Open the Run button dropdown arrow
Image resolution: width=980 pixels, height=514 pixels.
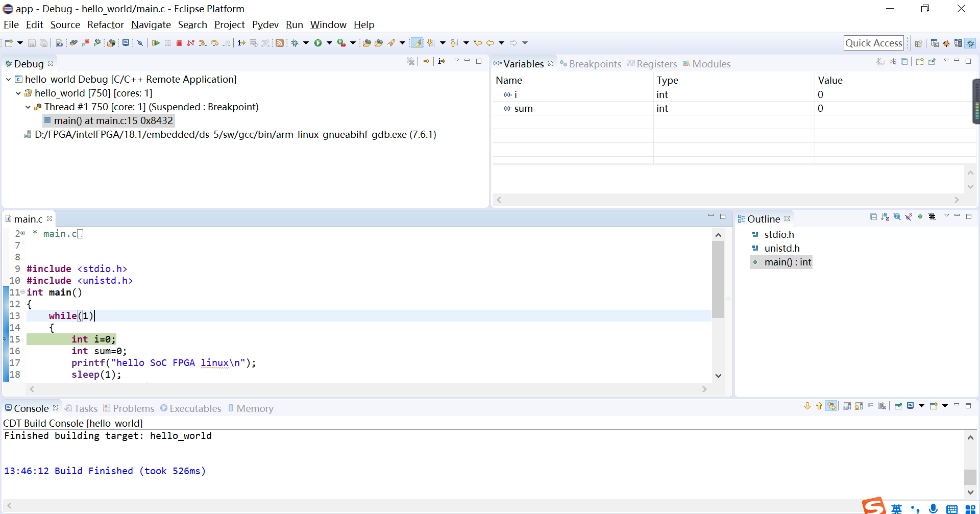(x=329, y=43)
